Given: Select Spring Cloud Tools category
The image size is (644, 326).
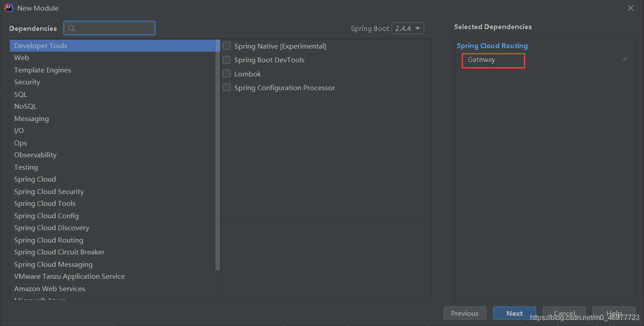Looking at the screenshot, I should pos(113,204).
